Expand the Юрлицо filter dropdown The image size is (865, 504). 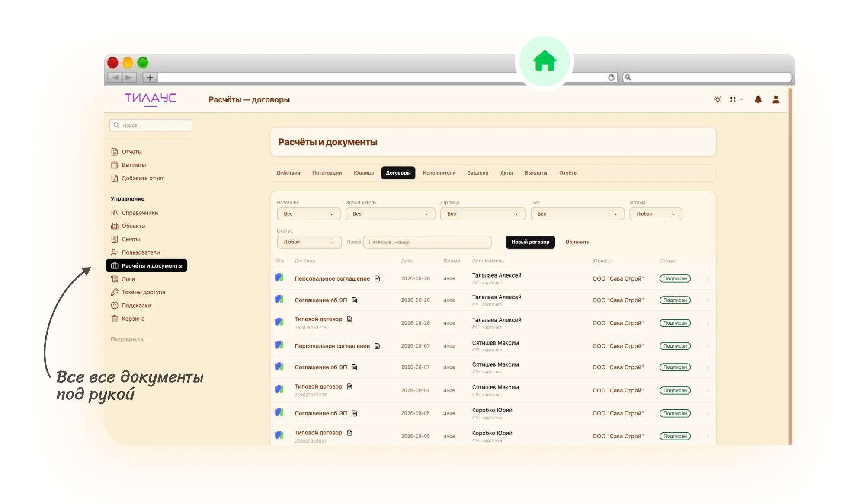coord(483,214)
